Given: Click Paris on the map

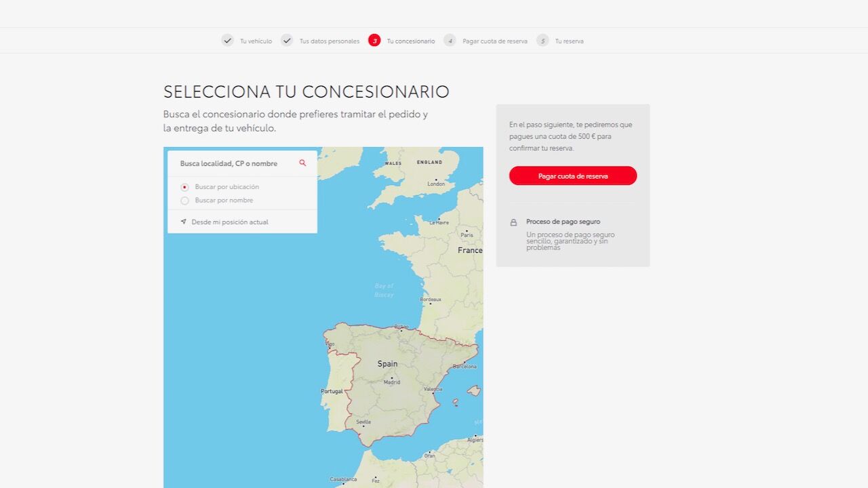Looking at the screenshot, I should [x=467, y=235].
